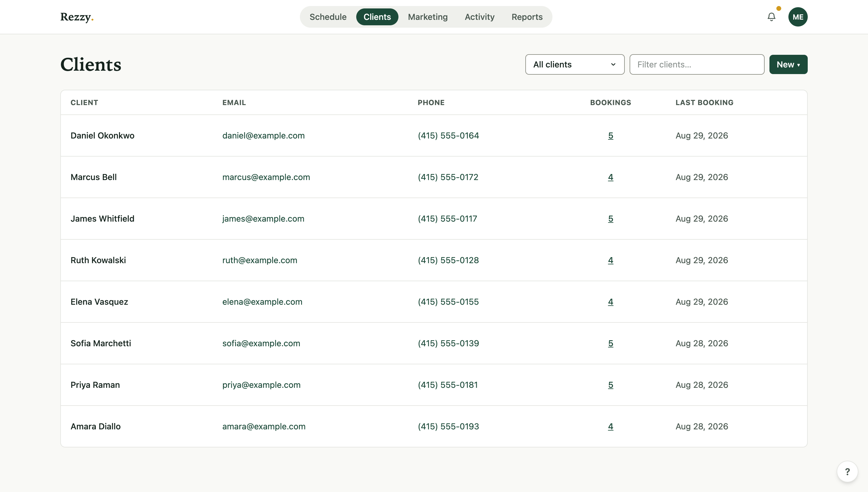Click phone number (415) 555-0172
Screen dimensions: 868x492
448,177
